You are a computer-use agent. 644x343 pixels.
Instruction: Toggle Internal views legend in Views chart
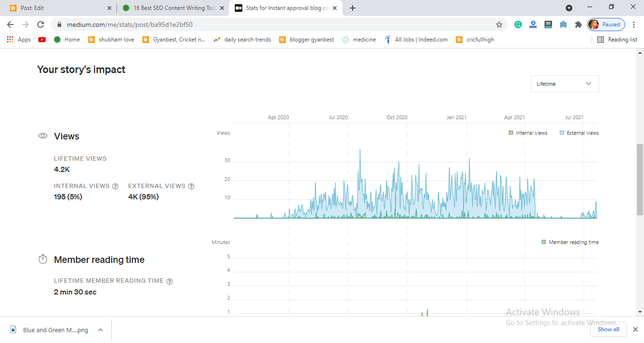tap(528, 133)
